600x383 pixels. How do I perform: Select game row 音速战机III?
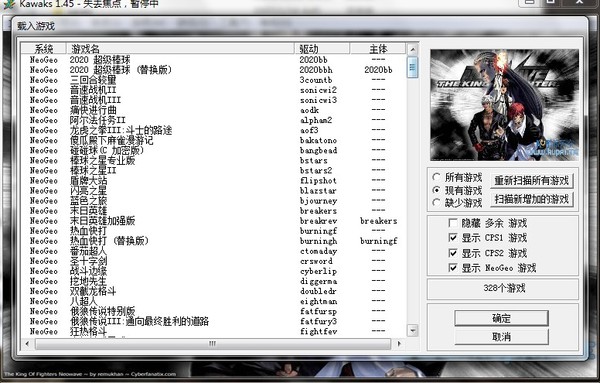pos(213,100)
